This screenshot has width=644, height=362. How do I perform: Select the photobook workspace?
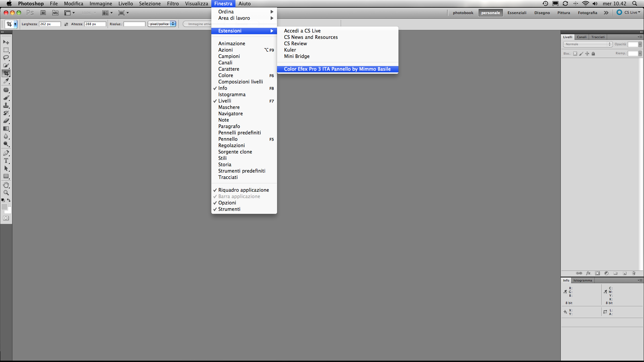[x=463, y=13]
